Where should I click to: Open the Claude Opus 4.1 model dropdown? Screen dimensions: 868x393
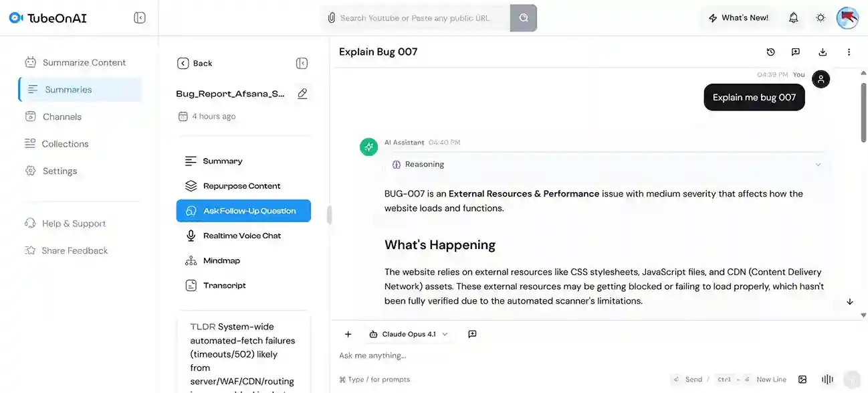tap(408, 334)
